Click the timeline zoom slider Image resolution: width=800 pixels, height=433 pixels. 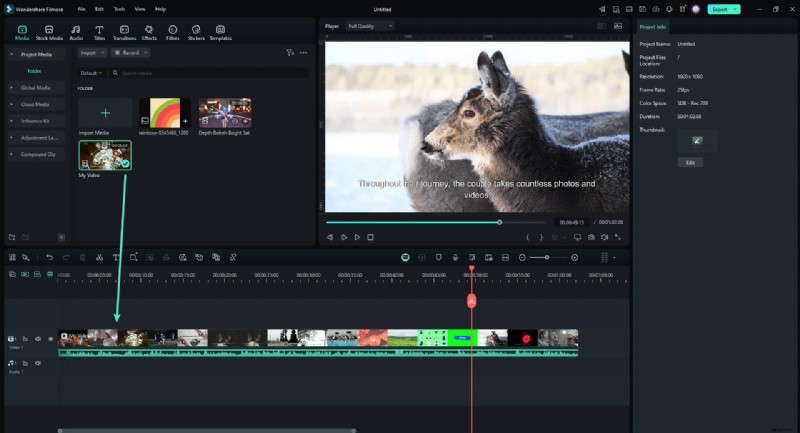point(546,257)
